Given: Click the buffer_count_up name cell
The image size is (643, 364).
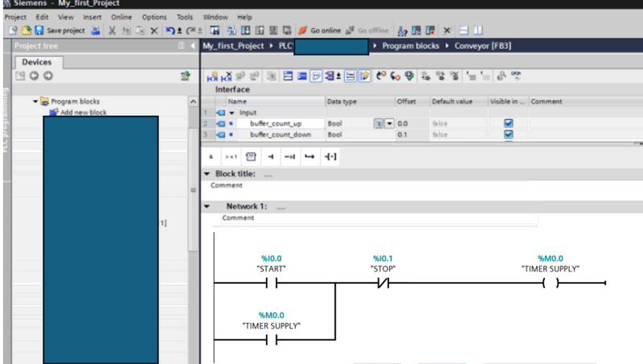Looking at the screenshot, I should [x=281, y=124].
